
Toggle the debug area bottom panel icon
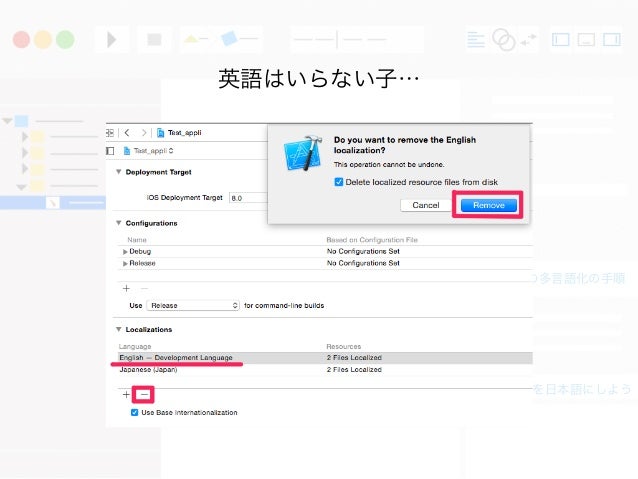pyautogui.click(x=586, y=40)
